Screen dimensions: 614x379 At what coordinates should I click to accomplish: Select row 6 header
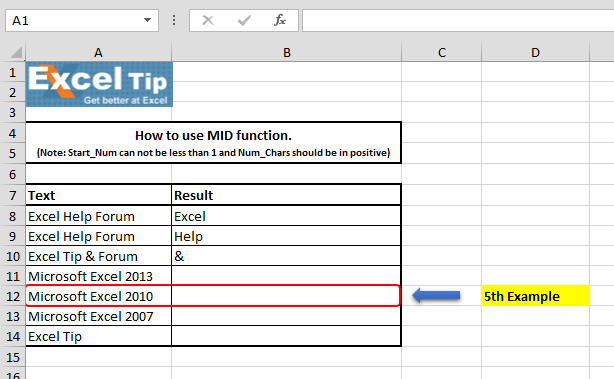[13, 174]
